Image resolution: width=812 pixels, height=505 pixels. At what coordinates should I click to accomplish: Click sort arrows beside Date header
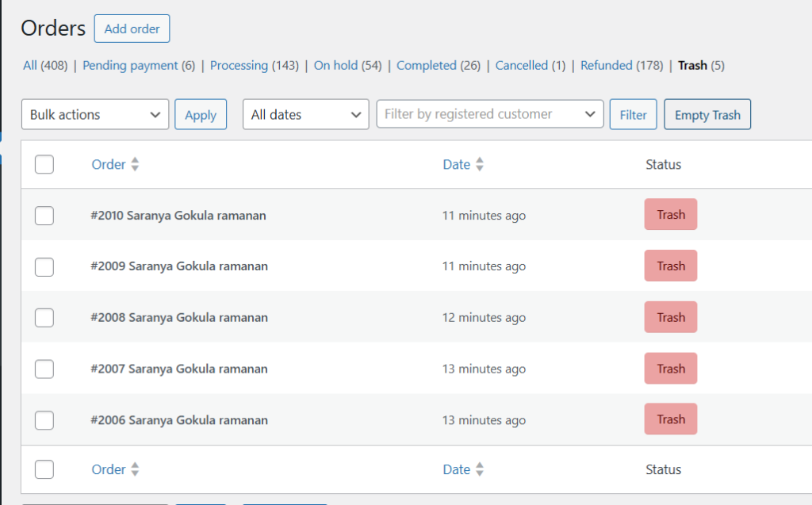pos(479,165)
